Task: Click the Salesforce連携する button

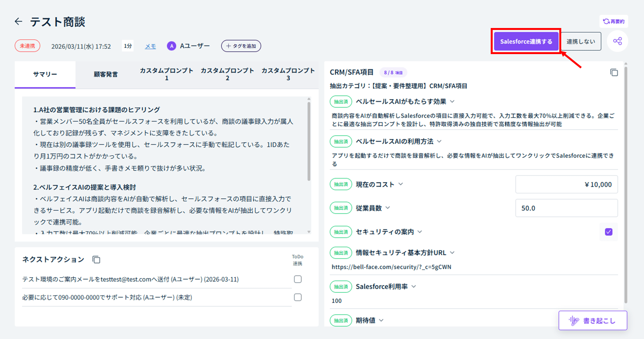Action: point(526,42)
